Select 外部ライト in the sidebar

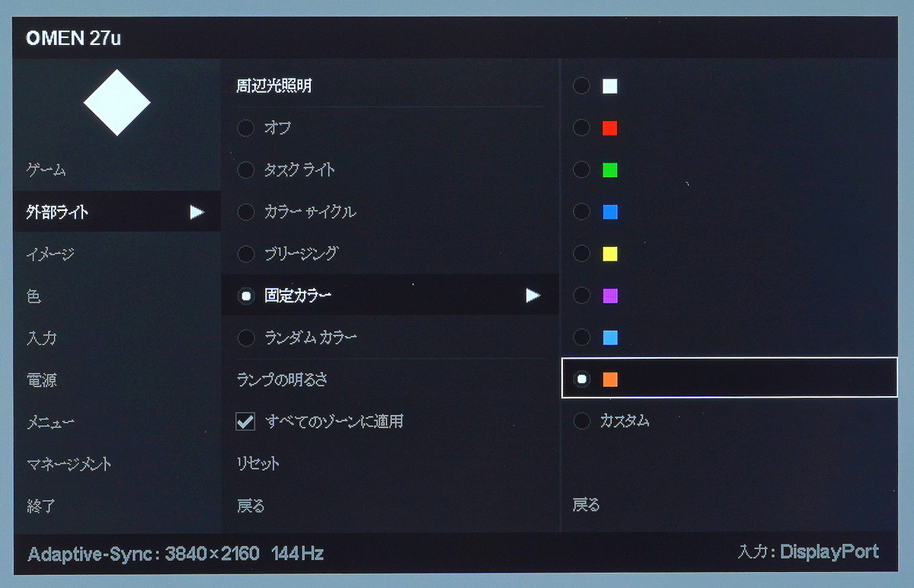tap(117, 212)
